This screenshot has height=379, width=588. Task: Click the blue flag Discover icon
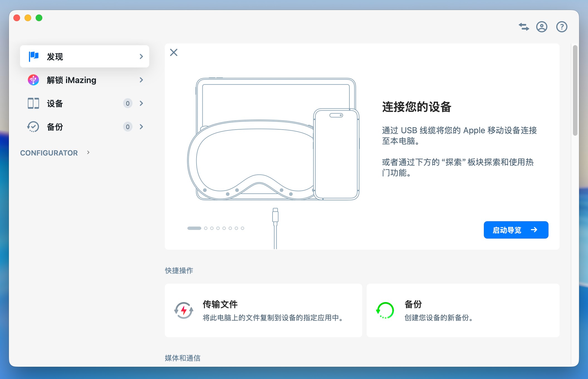click(x=34, y=56)
